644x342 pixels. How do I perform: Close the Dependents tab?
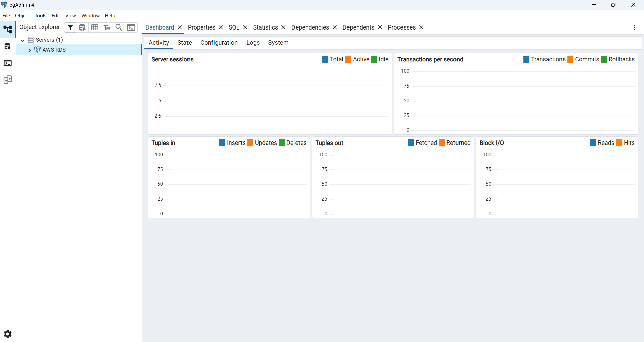(x=380, y=27)
